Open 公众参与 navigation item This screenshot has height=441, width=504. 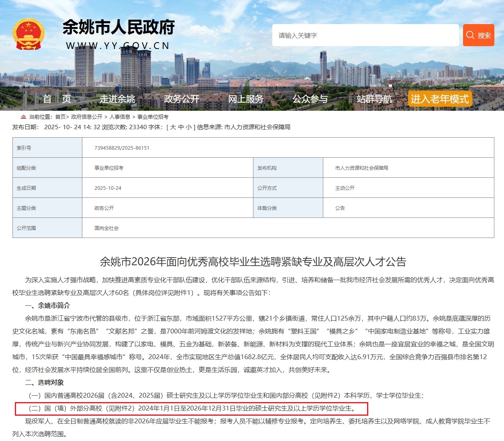point(310,99)
